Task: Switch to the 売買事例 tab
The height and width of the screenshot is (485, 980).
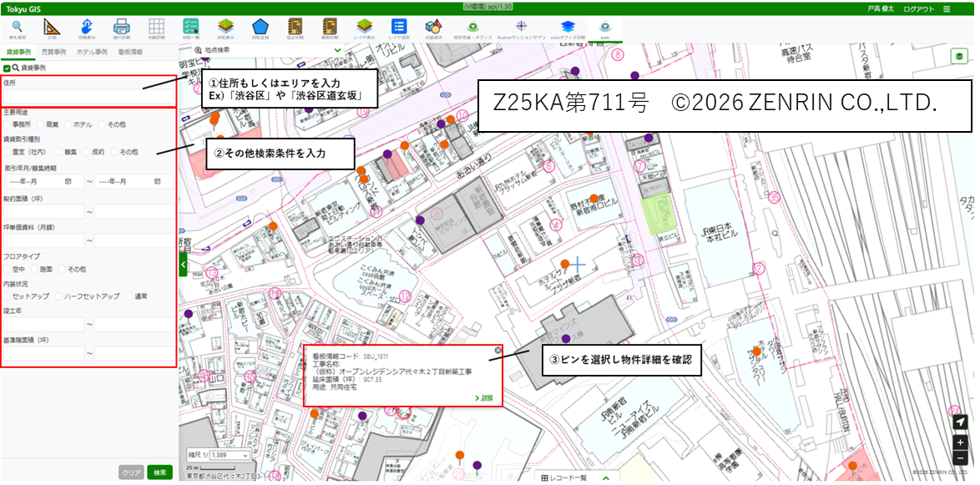Action: click(x=53, y=52)
